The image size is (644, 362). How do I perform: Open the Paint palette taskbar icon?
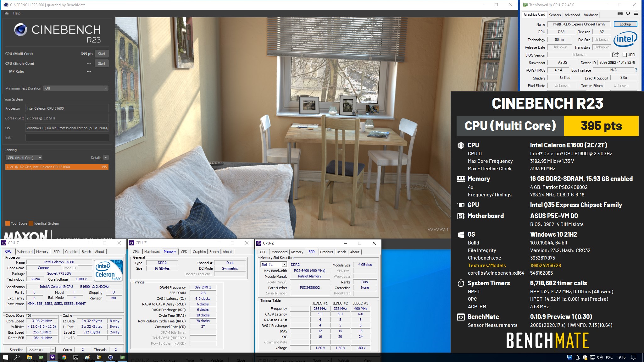click(x=87, y=357)
